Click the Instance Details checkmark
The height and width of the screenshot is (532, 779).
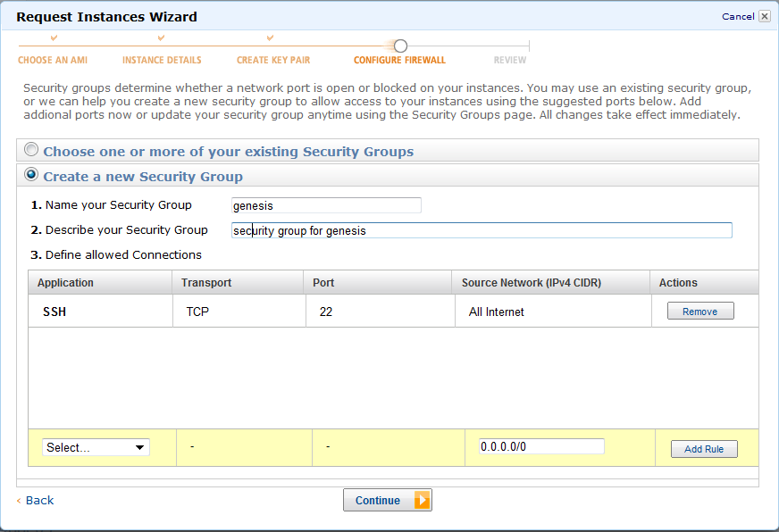161,37
